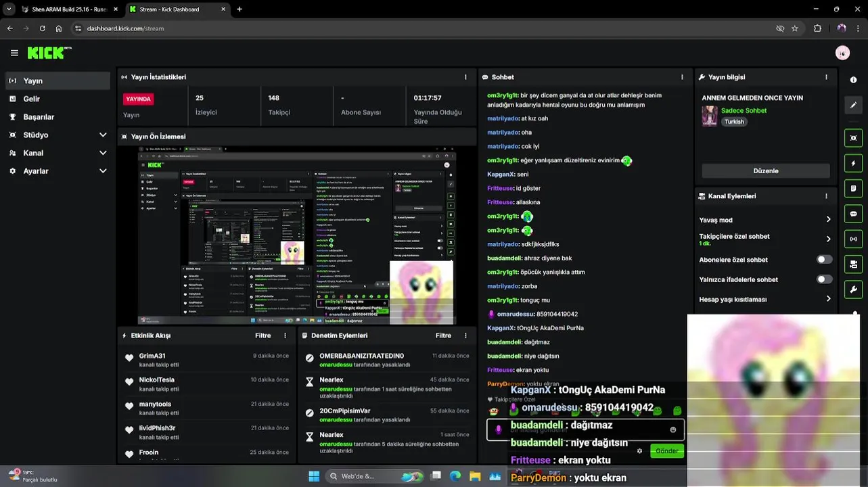The height and width of the screenshot is (487, 868).
Task: Open Microsoft Edge from taskbar
Action: (455, 476)
